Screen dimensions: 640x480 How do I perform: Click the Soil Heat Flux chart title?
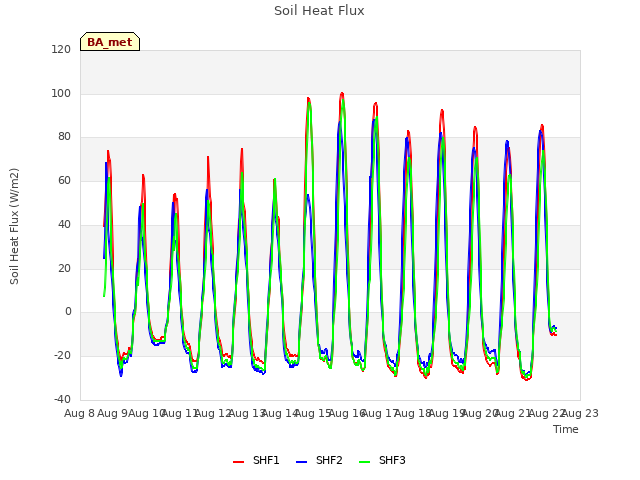(319, 11)
